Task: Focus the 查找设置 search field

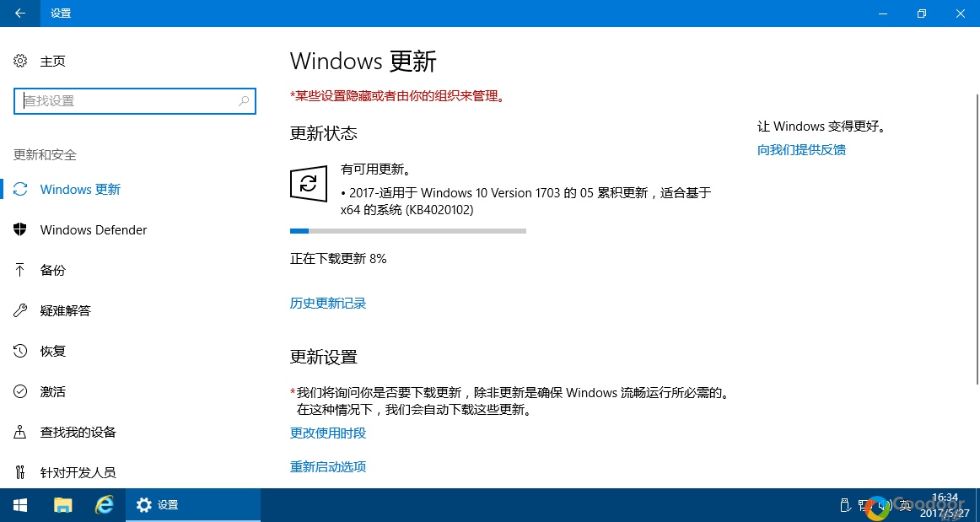Action: point(134,100)
